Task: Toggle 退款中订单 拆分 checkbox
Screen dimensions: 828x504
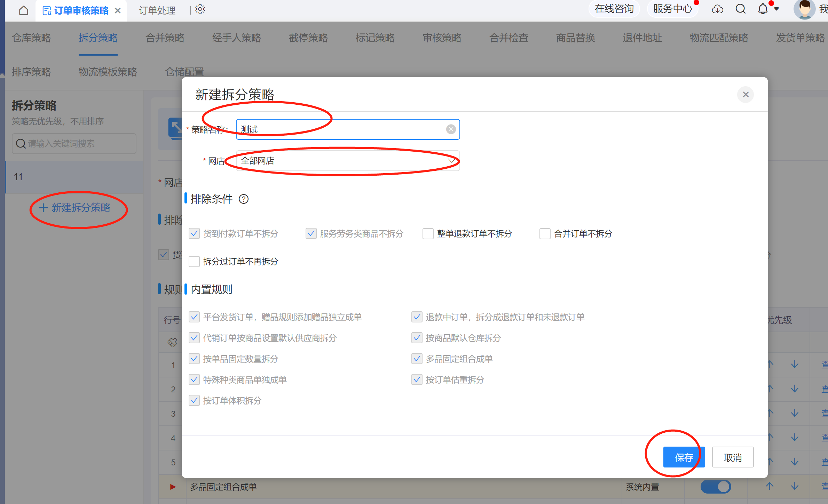Action: [417, 317]
